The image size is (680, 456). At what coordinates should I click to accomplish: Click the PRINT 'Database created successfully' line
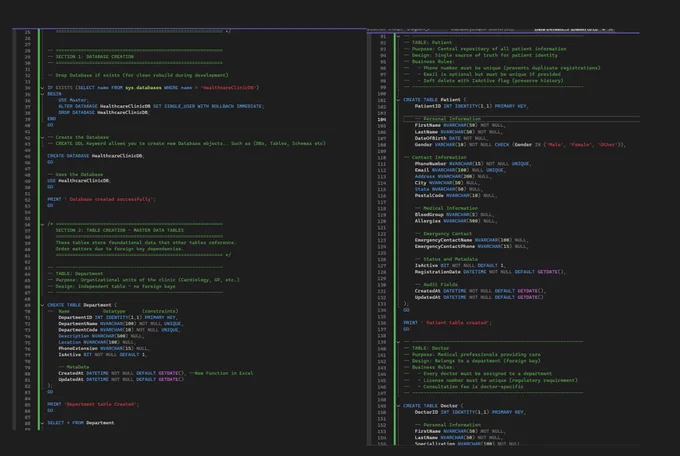pos(101,199)
